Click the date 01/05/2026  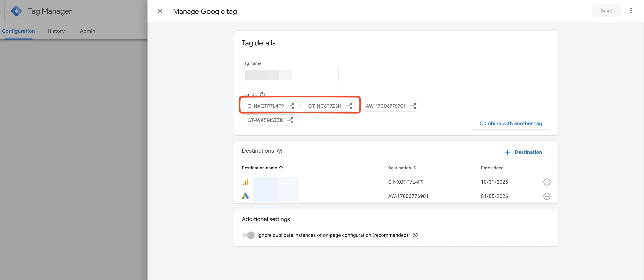click(x=494, y=196)
